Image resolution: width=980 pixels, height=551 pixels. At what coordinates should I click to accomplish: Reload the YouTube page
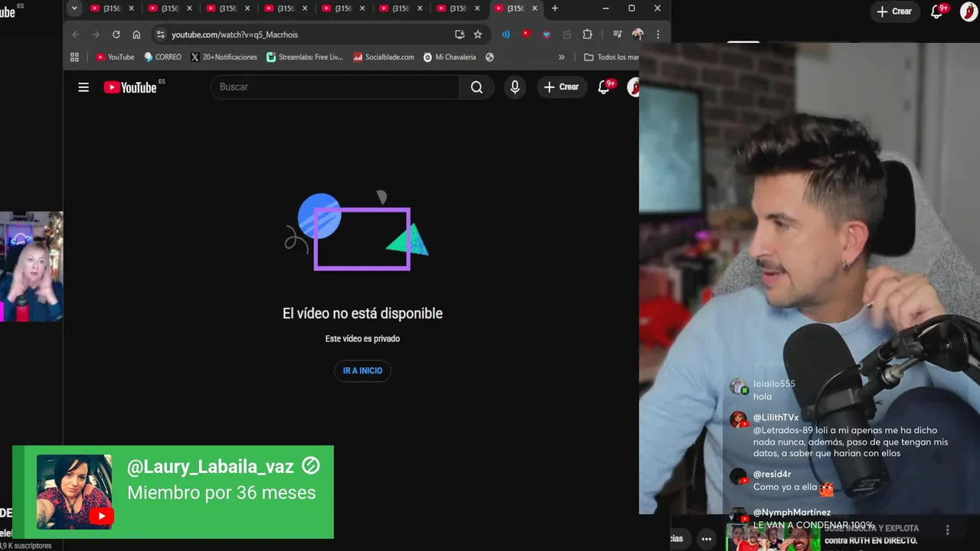click(116, 34)
